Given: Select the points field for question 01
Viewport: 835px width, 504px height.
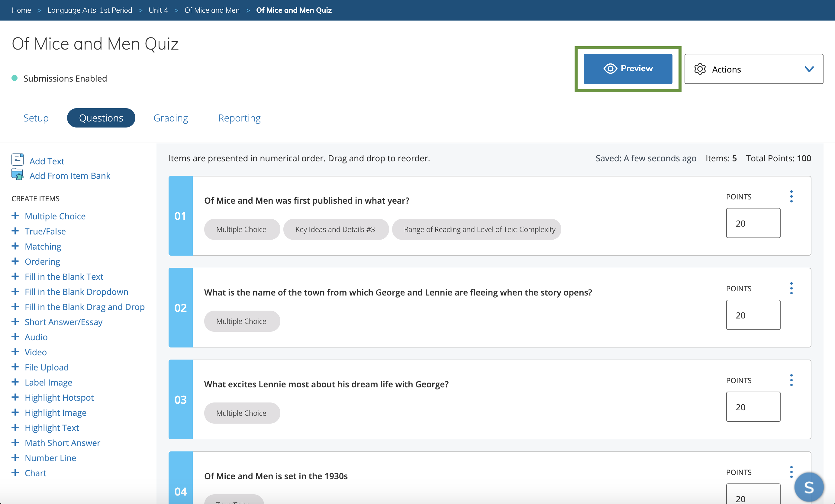Looking at the screenshot, I should click(x=753, y=223).
